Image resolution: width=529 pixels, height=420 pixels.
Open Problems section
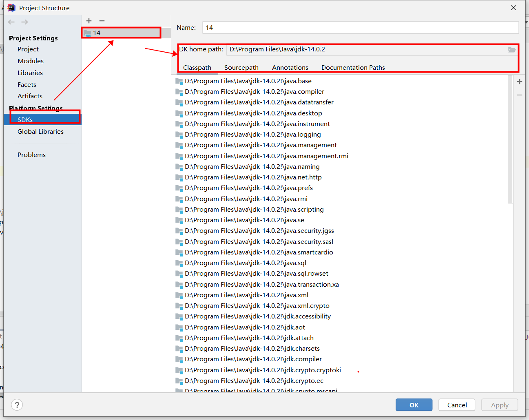click(31, 155)
